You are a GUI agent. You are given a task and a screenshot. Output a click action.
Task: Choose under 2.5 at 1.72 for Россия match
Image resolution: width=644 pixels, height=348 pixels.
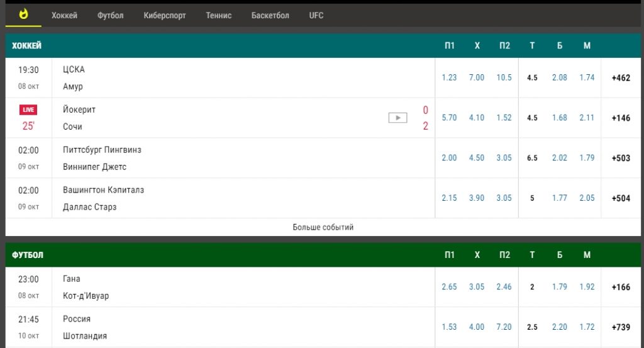(x=587, y=327)
